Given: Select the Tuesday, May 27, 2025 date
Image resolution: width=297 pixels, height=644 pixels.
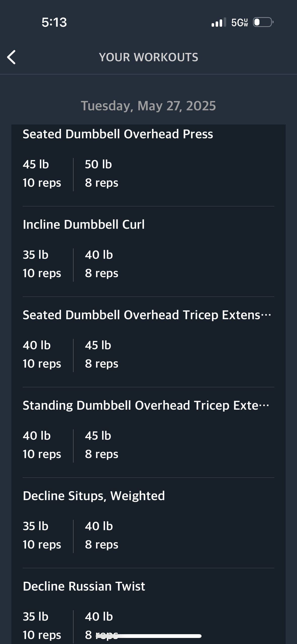Looking at the screenshot, I should (148, 106).
